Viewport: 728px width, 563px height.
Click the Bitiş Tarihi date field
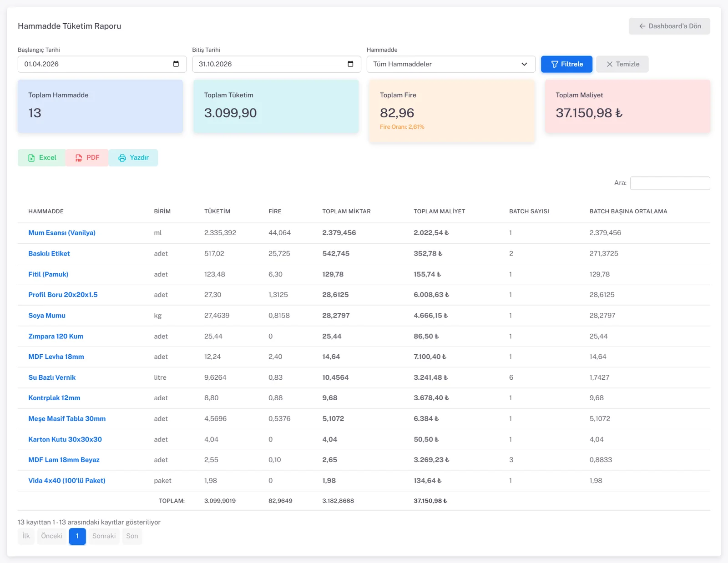click(277, 64)
